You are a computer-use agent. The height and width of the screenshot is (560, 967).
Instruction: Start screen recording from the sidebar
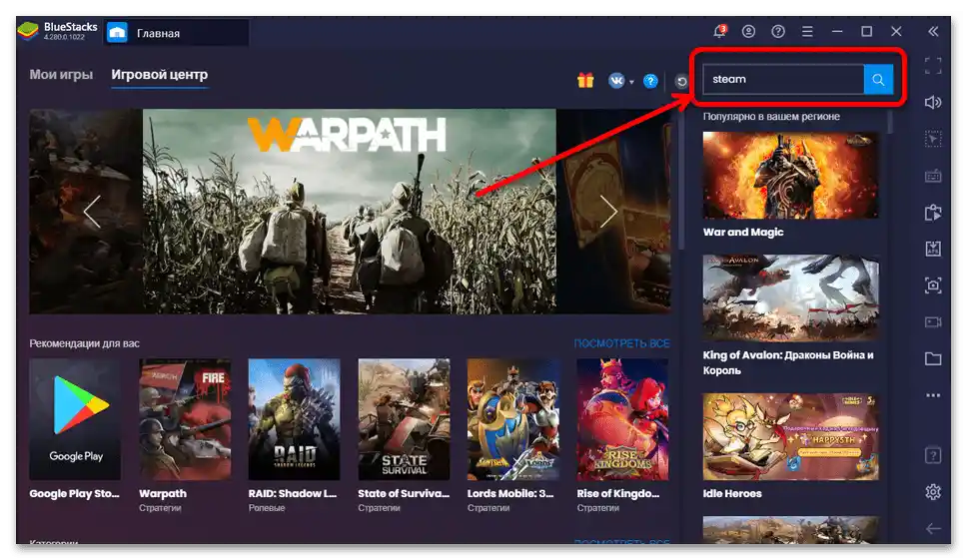click(933, 322)
